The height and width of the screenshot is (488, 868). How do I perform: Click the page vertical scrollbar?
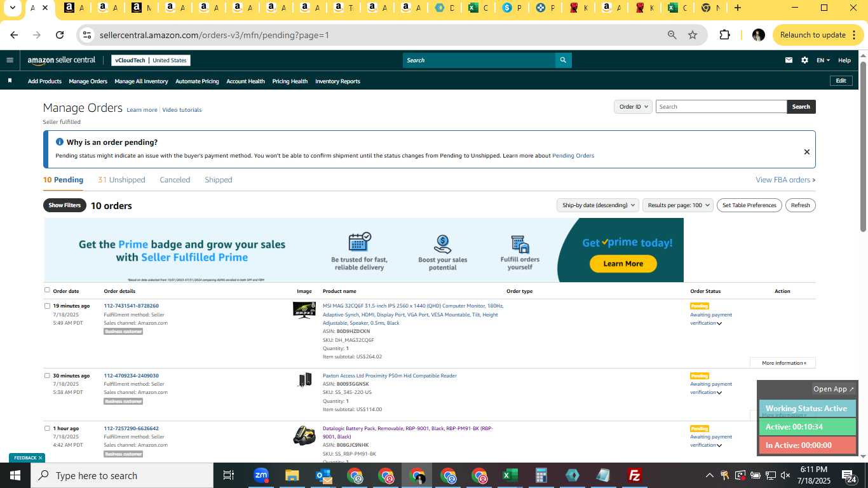coord(864,147)
